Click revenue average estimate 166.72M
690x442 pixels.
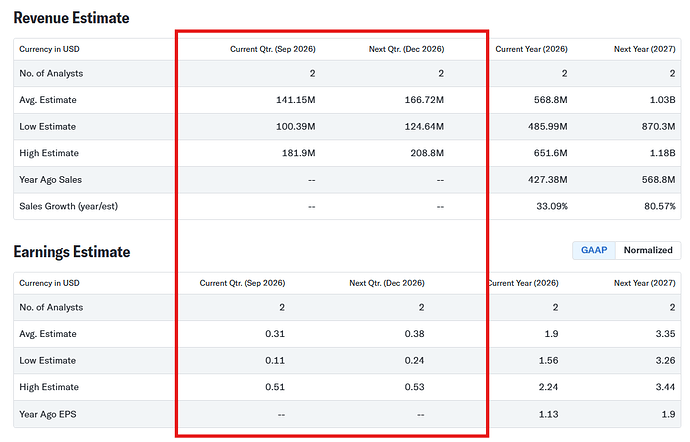pyautogui.click(x=424, y=100)
